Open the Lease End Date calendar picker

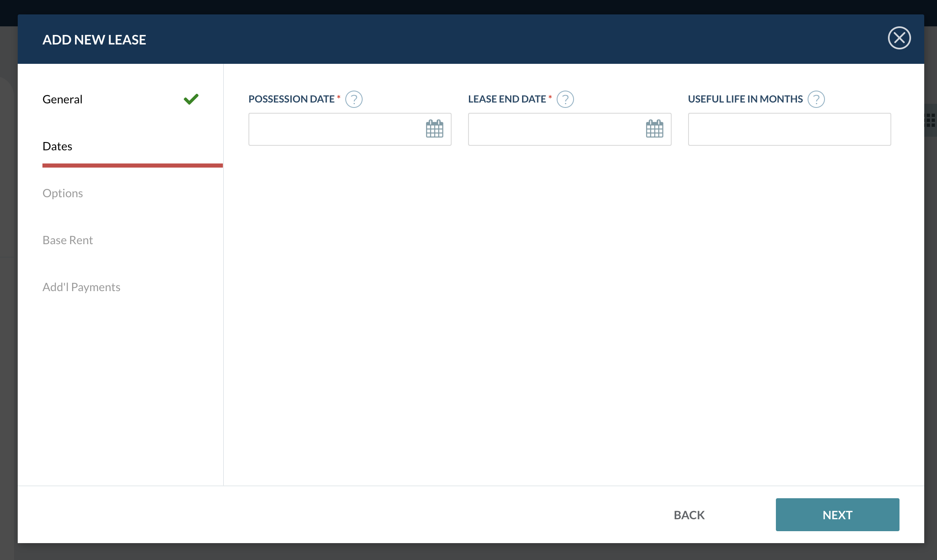pyautogui.click(x=654, y=129)
